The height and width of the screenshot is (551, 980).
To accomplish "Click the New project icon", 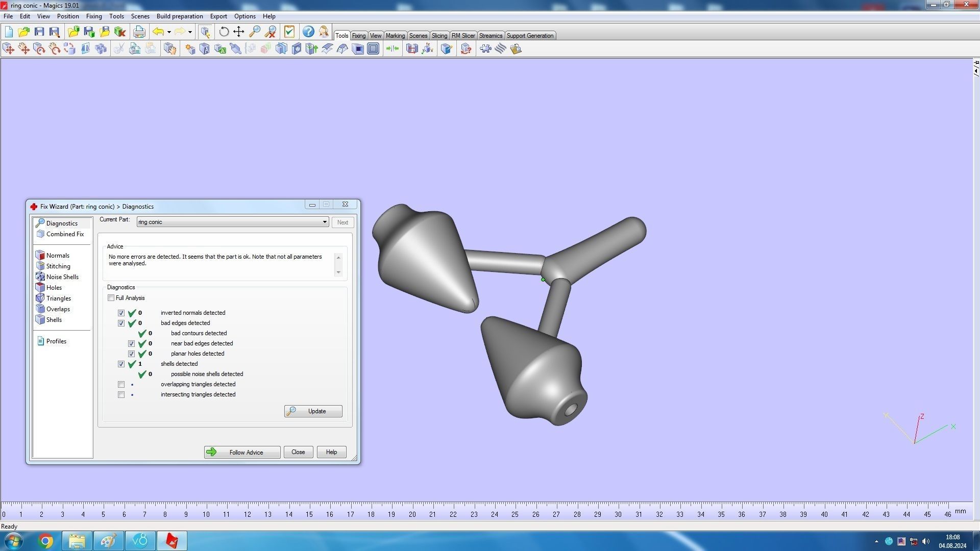I will click(9, 32).
